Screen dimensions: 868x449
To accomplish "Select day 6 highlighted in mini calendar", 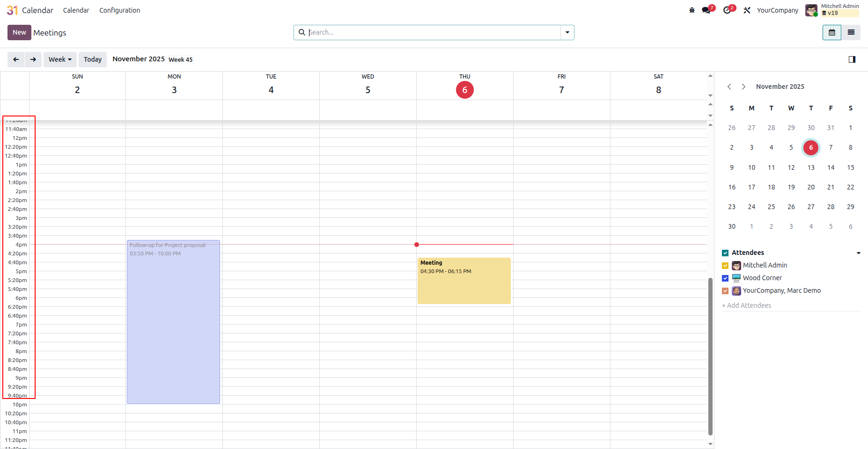I will pyautogui.click(x=811, y=148).
